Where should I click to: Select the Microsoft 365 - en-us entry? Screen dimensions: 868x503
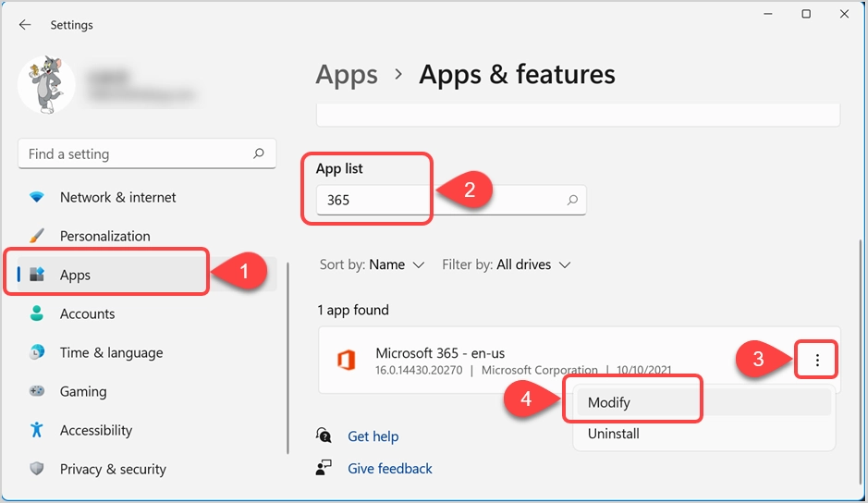pyautogui.click(x=579, y=360)
